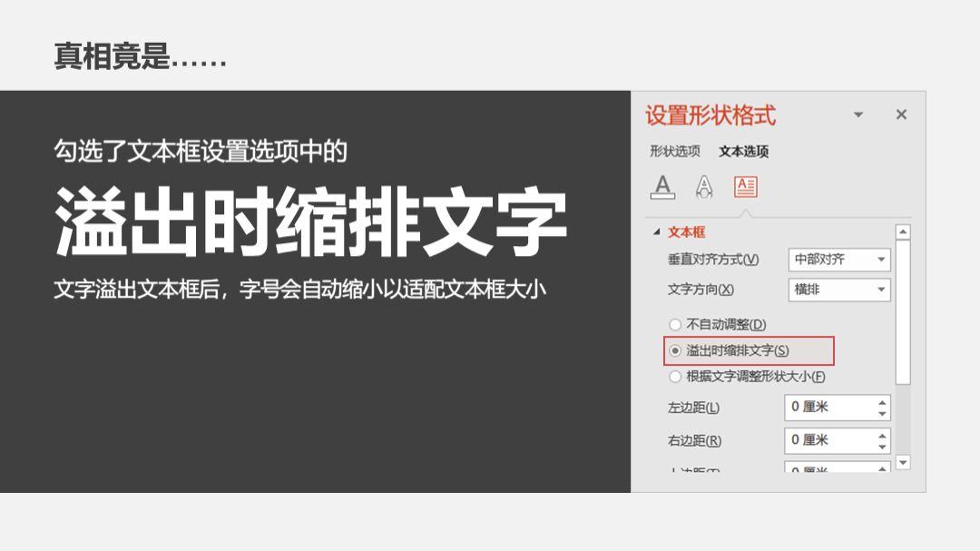Screen dimensions: 980x551
Task: Switch to the 文本选项 tab
Action: pos(743,151)
